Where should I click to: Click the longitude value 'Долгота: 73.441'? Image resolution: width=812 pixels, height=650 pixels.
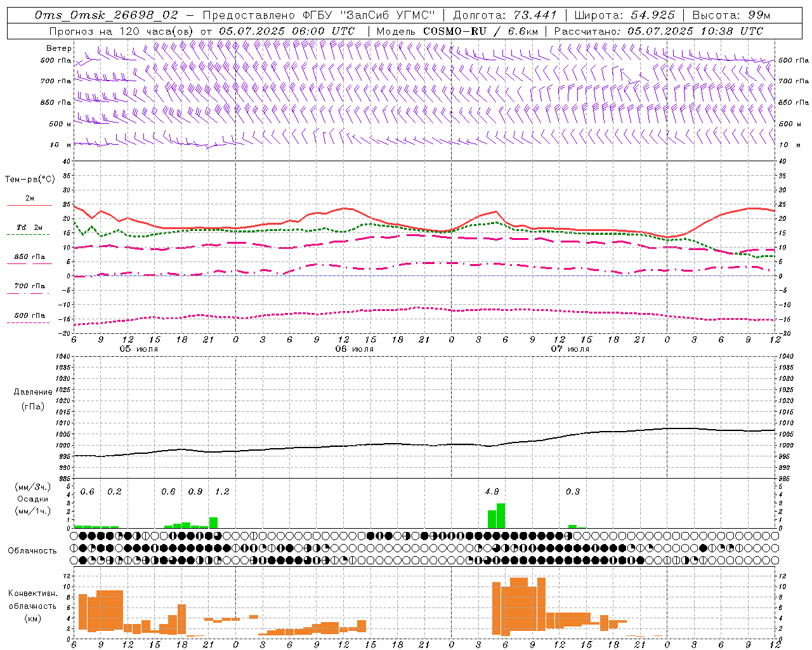pyautogui.click(x=505, y=15)
